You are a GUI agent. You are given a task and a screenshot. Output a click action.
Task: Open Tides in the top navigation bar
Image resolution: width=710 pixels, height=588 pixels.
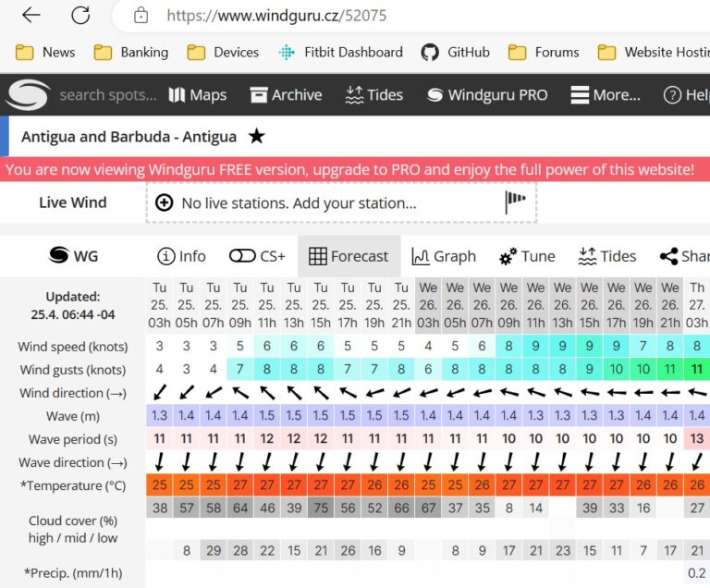(374, 94)
